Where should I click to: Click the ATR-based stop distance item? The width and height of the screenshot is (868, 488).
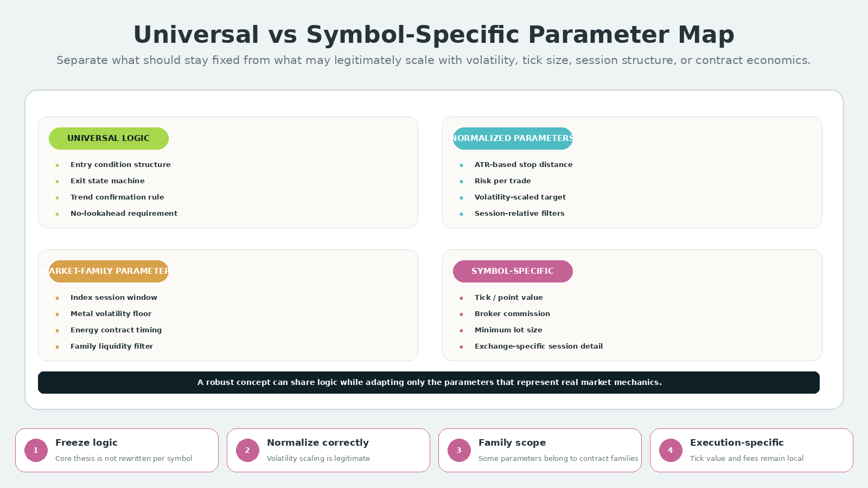pyautogui.click(x=524, y=165)
